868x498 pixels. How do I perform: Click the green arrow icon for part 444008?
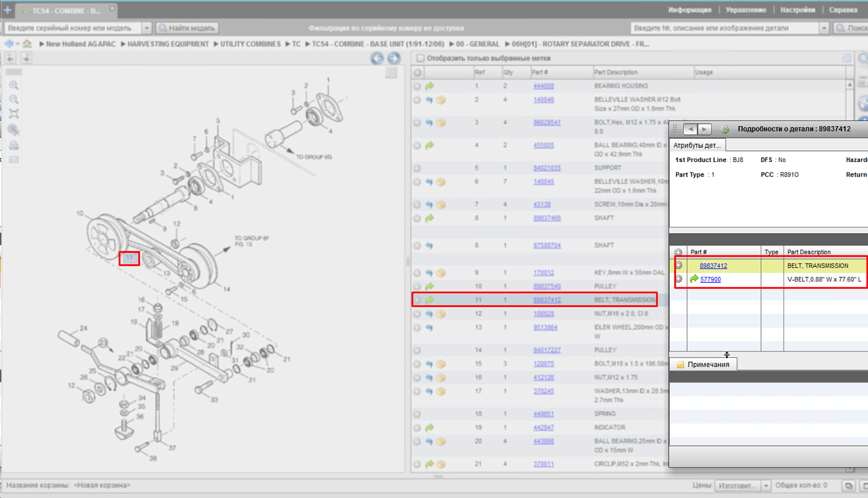coord(429,86)
